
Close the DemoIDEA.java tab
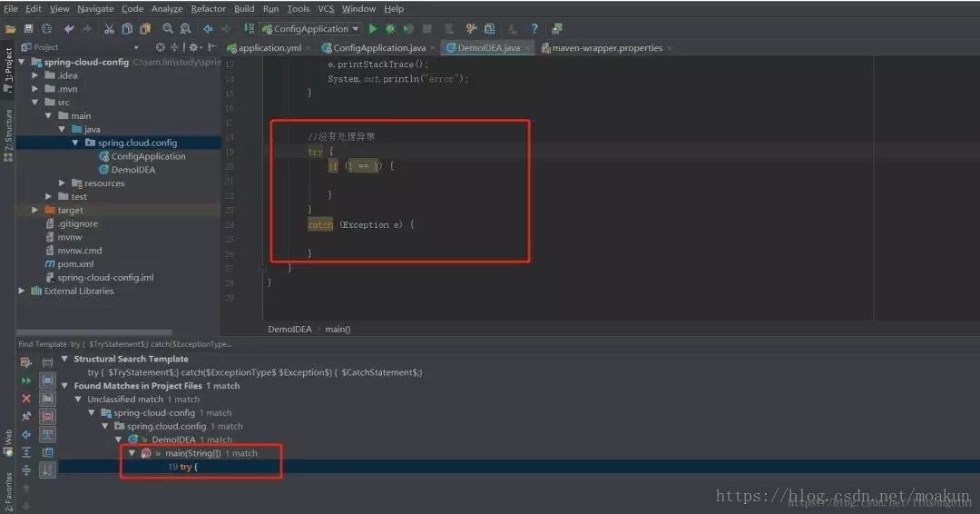pyautogui.click(x=527, y=48)
